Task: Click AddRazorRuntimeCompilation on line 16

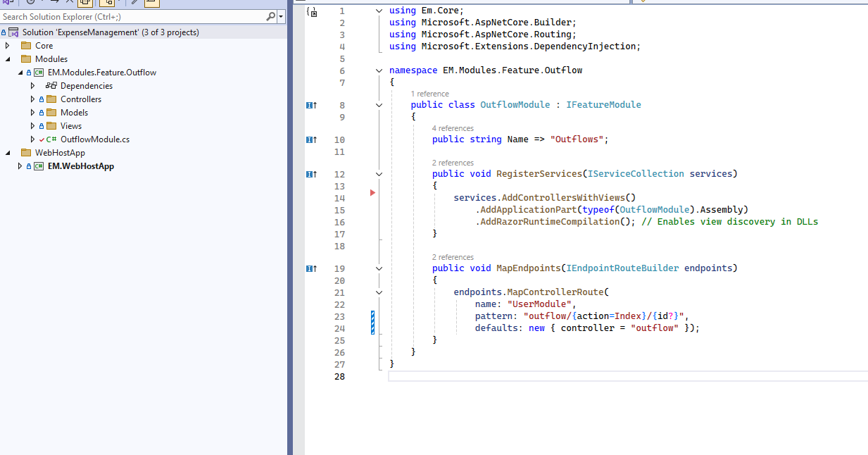Action: 550,222
